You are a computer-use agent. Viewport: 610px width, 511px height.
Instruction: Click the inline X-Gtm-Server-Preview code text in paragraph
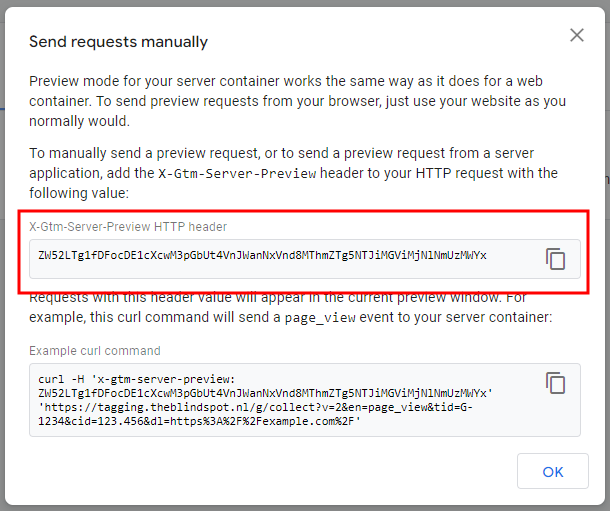[x=238, y=174]
